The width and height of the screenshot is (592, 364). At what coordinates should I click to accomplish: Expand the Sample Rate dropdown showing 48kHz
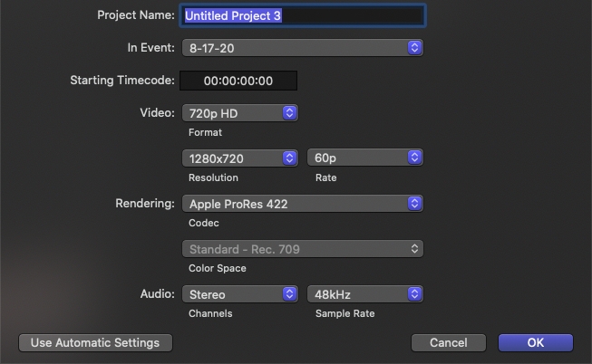point(364,294)
